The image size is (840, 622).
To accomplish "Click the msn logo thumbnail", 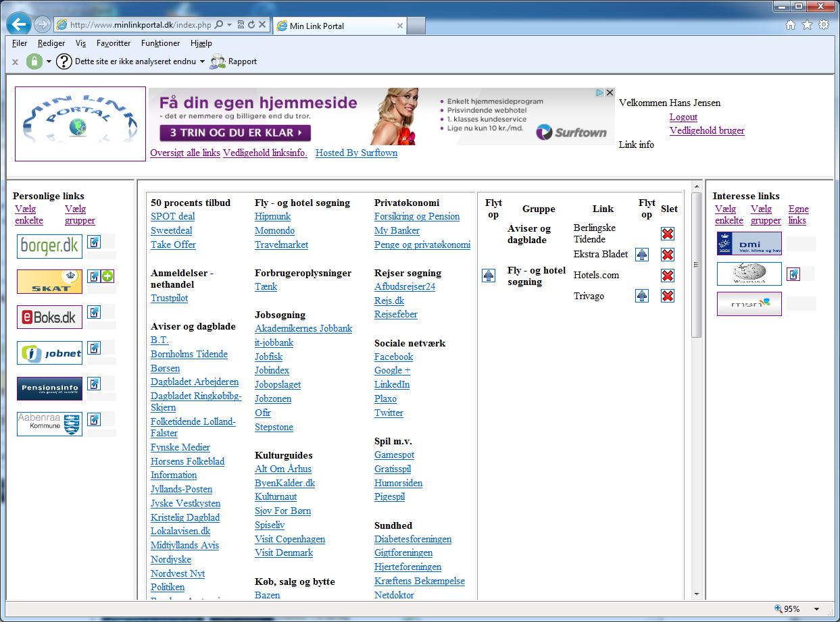I will point(749,304).
